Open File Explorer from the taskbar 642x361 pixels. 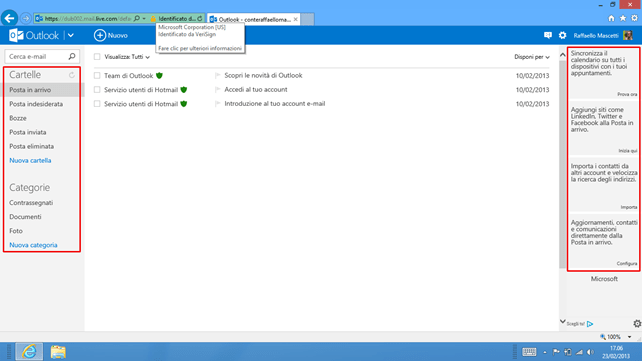58,352
